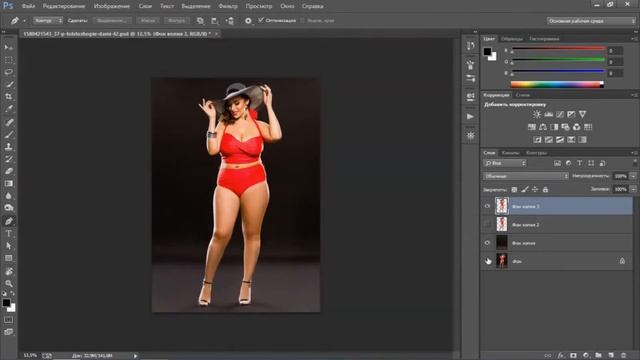
Task: Show the second layer via its visibility box
Action: click(x=487, y=224)
